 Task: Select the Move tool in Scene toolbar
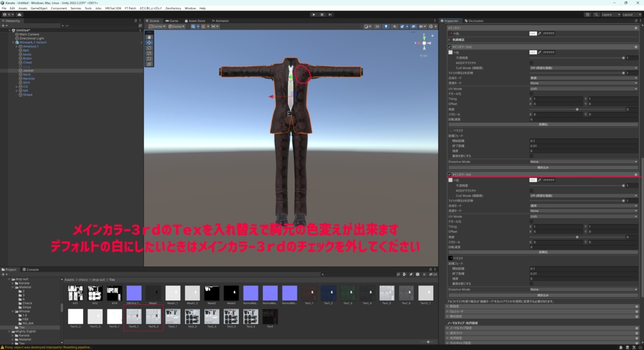click(x=149, y=42)
